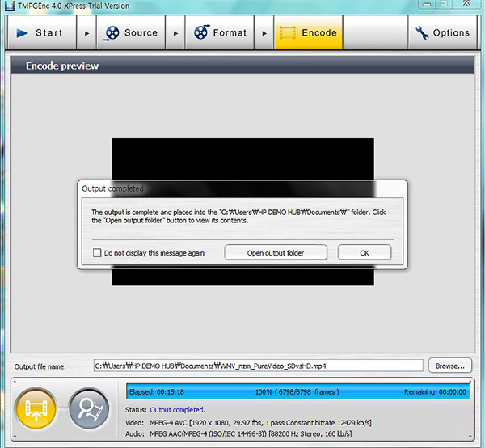This screenshot has width=485, height=448.
Task: Open the Options wrench button
Action: [x=443, y=32]
